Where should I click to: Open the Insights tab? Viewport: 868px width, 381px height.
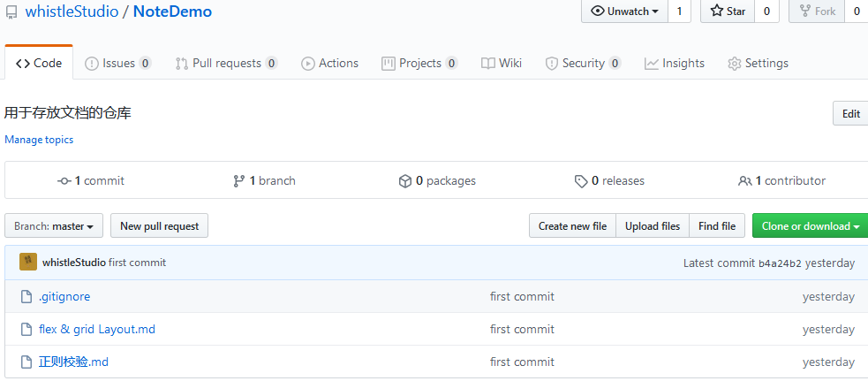click(675, 64)
